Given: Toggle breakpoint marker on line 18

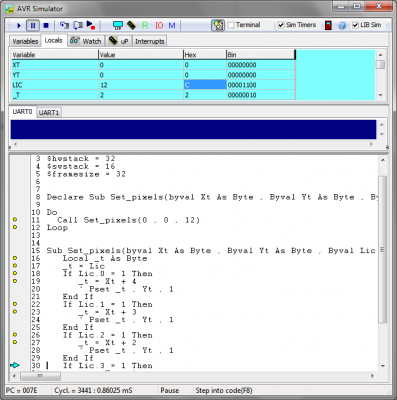Looking at the screenshot, I should click(x=15, y=273).
